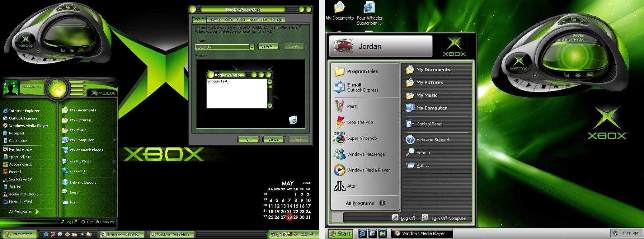The image size is (644, 239).
Task: Open Search in Daniel's Start menu
Action: (x=71, y=192)
